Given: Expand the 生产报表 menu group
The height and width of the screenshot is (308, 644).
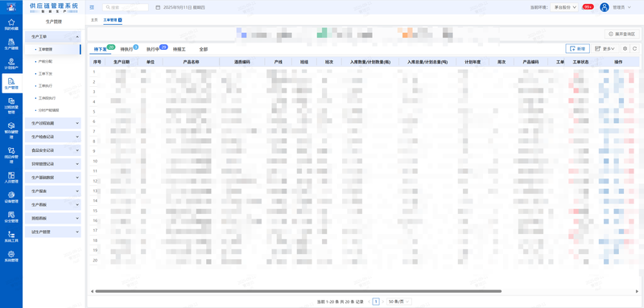Looking at the screenshot, I should [x=52, y=191].
